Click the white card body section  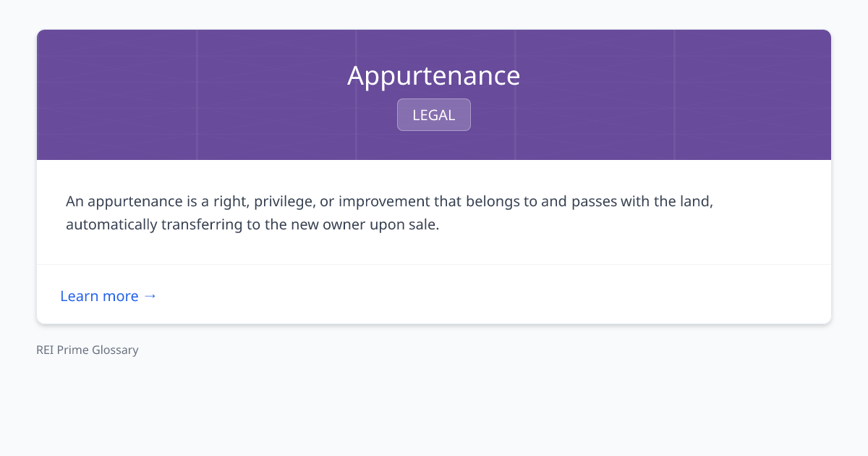[434, 211]
